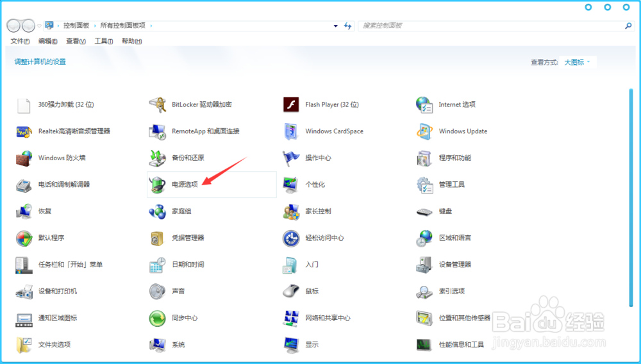
Task: Click the 控制面板 breadcrumb
Action: (x=76, y=26)
